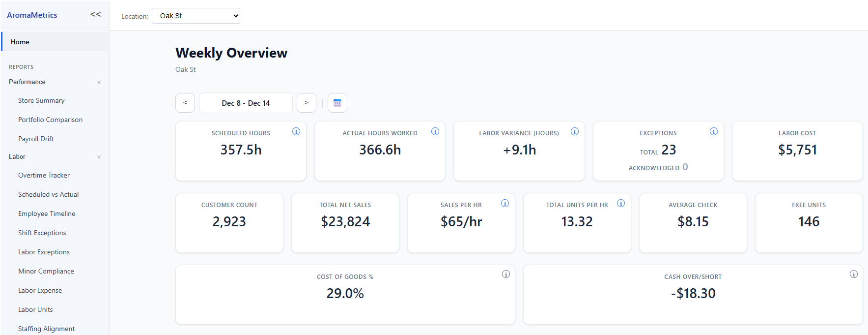Open the Location dropdown showing Oak St

pos(196,16)
